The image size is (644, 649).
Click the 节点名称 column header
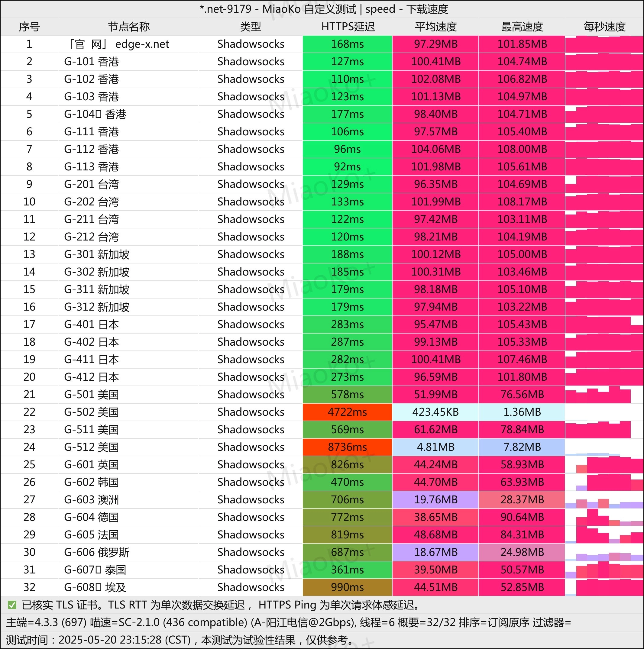[x=129, y=27]
